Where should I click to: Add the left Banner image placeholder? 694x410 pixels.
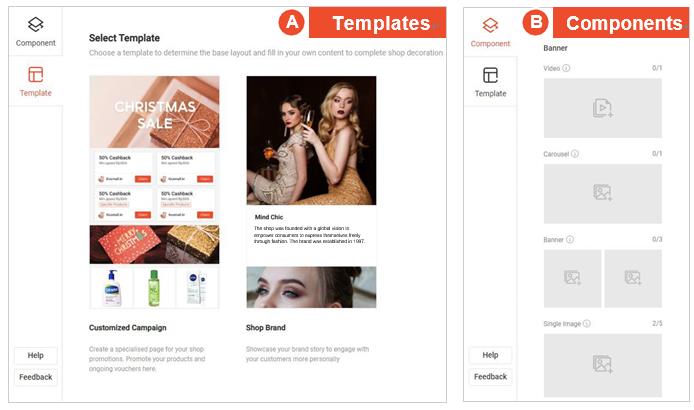[x=572, y=278]
